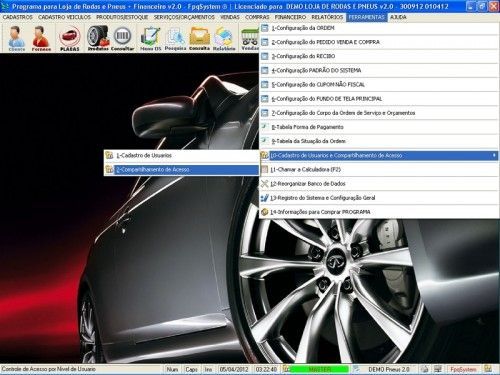Click the monitor icon in status bar
500x375 pixels.
438,369
